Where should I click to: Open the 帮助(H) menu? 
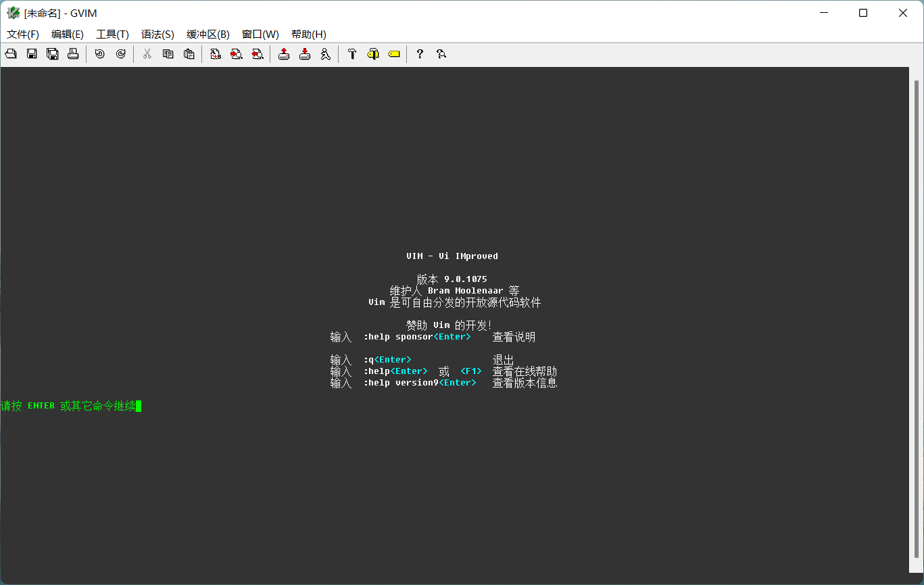[309, 34]
